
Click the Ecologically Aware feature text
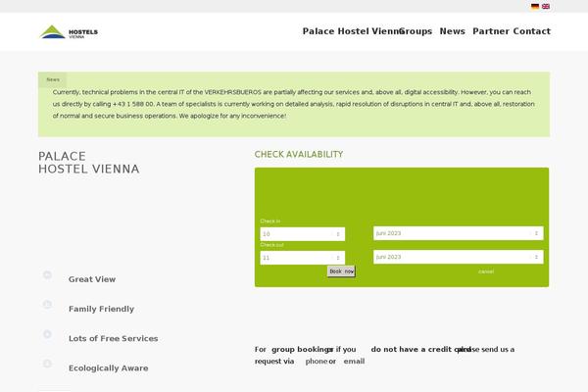(x=109, y=368)
